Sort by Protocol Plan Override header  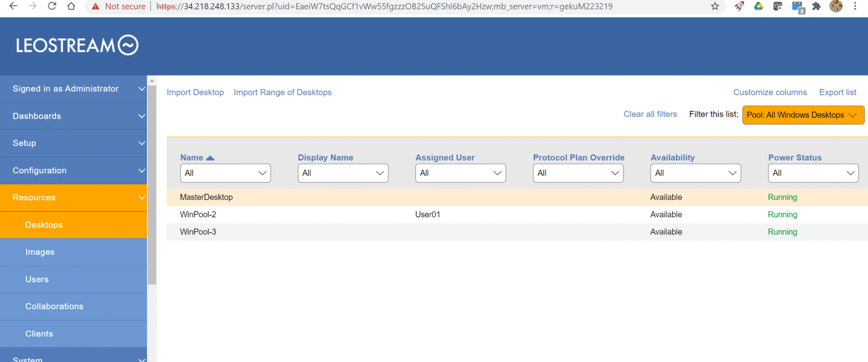(579, 157)
